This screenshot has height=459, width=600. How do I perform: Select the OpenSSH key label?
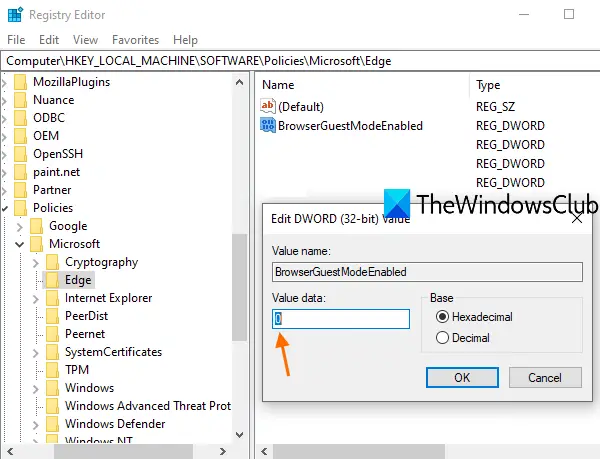(x=58, y=154)
